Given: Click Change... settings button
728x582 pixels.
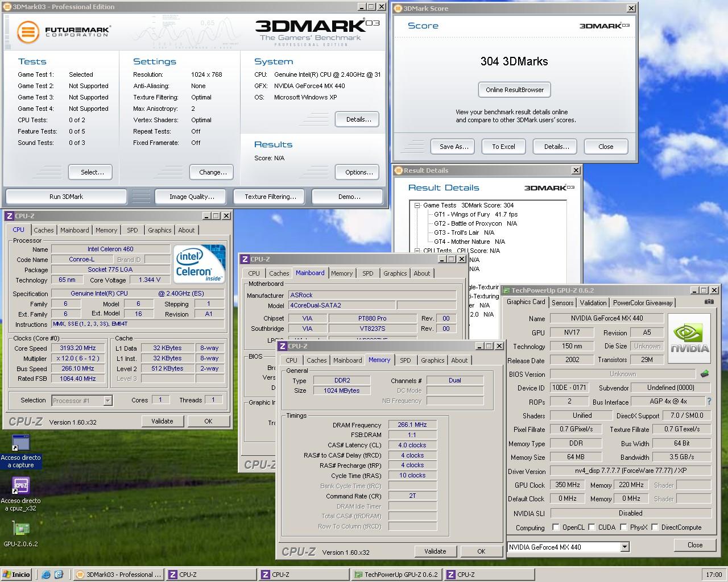Looking at the screenshot, I should click(213, 172).
